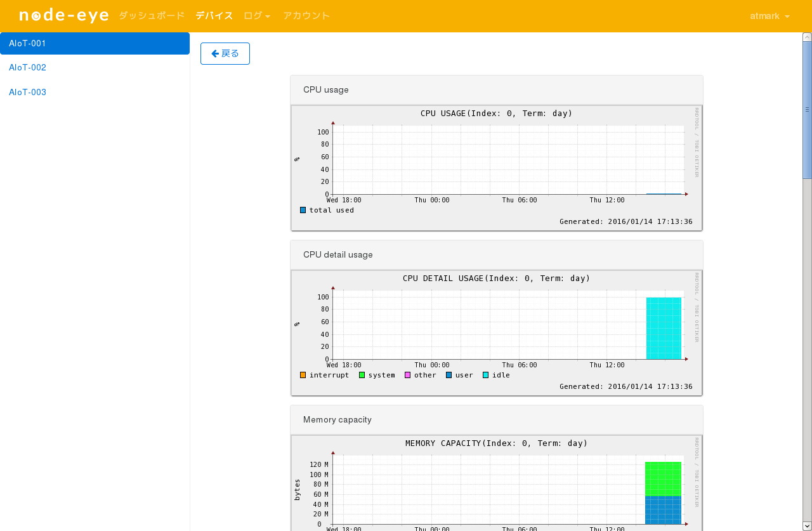
Task: Click the node-eye logo
Action: coord(64,16)
